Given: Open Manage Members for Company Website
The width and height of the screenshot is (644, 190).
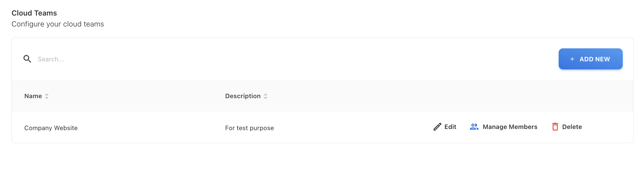Looking at the screenshot, I should [x=510, y=127].
